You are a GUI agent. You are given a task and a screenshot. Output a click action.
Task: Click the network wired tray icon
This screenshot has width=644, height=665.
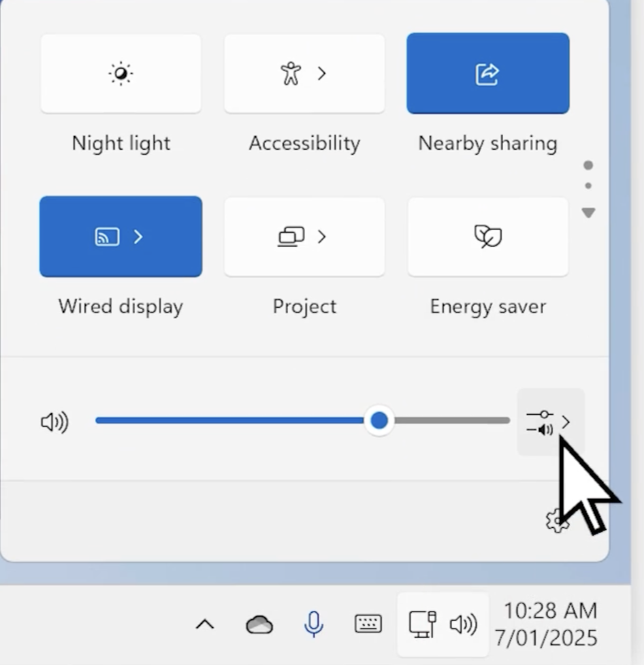coord(423,624)
